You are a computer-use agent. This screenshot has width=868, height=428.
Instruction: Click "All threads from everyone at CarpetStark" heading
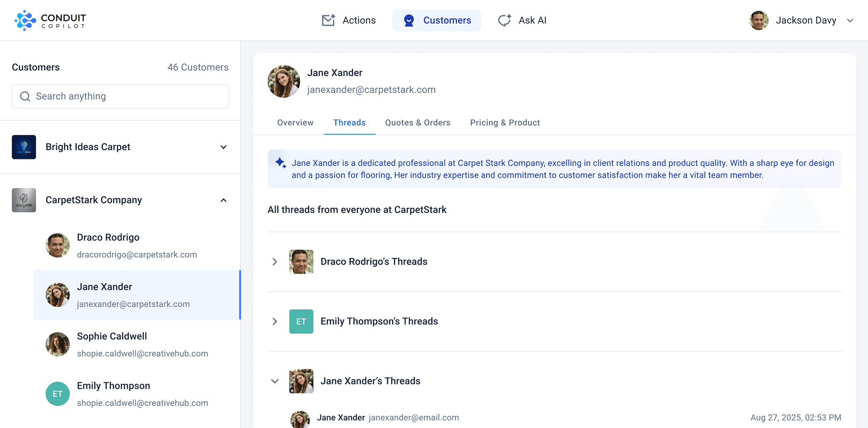pos(357,210)
